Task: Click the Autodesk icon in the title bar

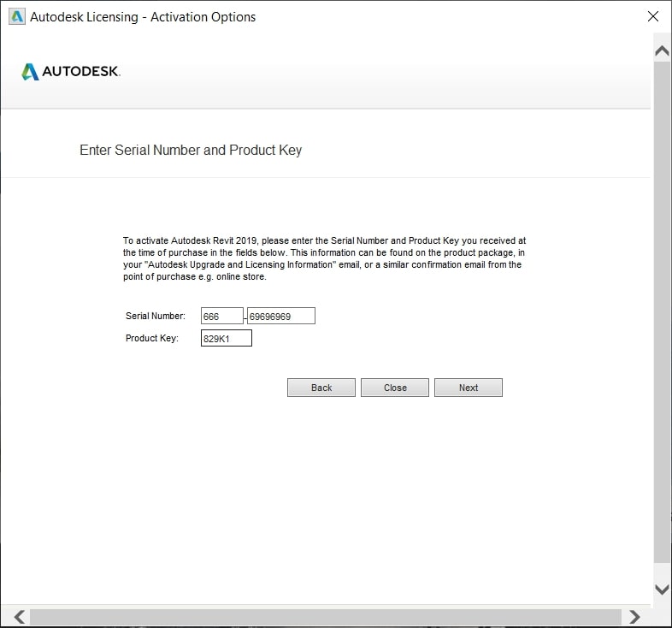Action: [15, 16]
